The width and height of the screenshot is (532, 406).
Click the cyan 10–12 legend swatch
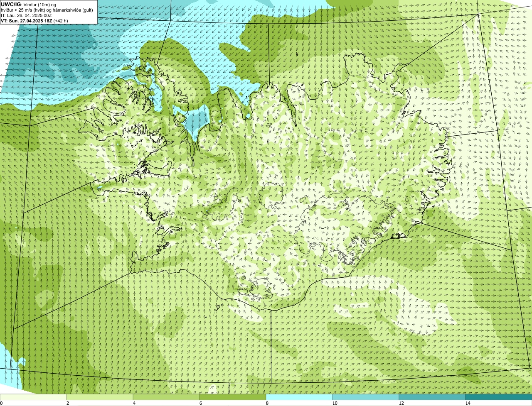(366, 397)
